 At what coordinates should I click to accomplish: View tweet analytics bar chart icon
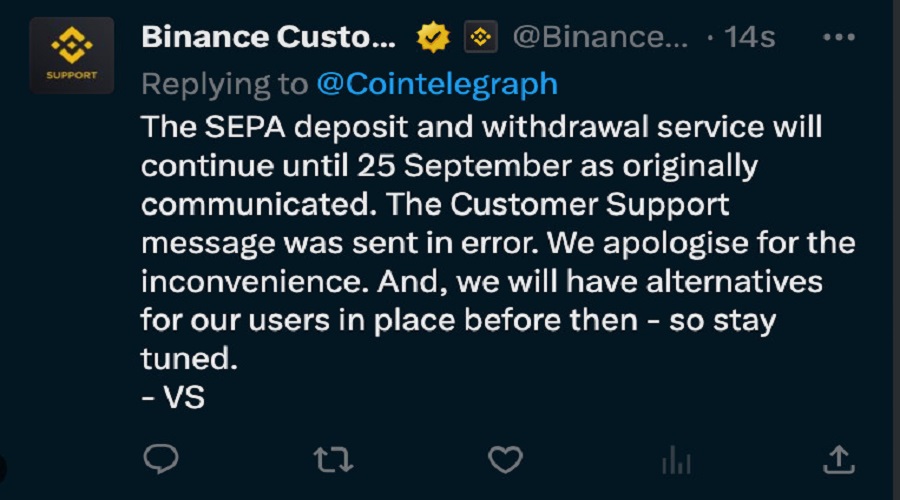tap(676, 460)
